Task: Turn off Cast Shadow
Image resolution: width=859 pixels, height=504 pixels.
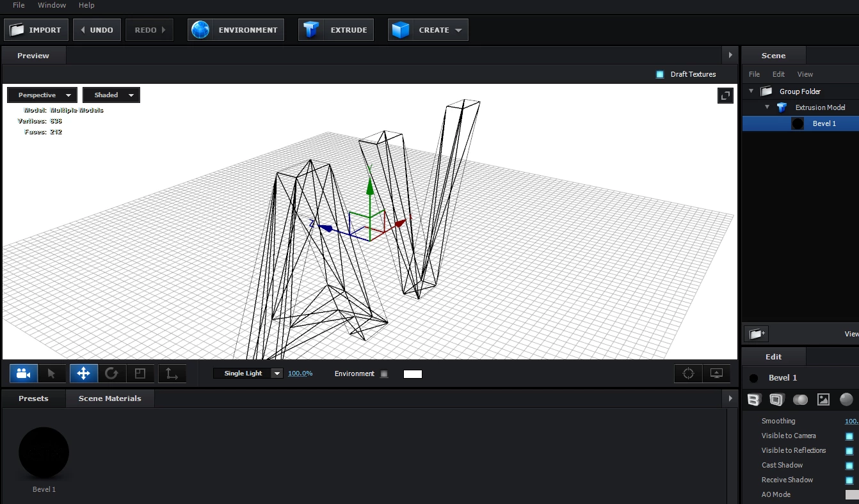Action: (849, 466)
